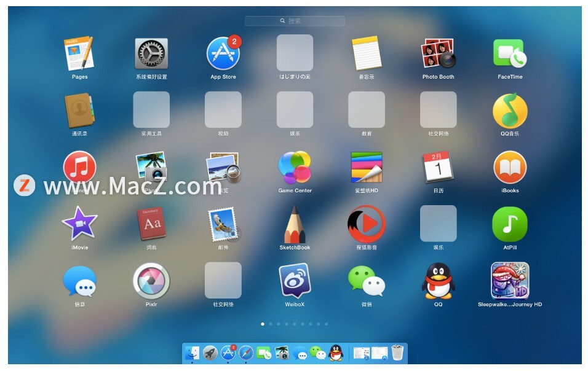Launch iPhoto in the Launchpad grid
The image size is (588, 371).
click(x=151, y=167)
